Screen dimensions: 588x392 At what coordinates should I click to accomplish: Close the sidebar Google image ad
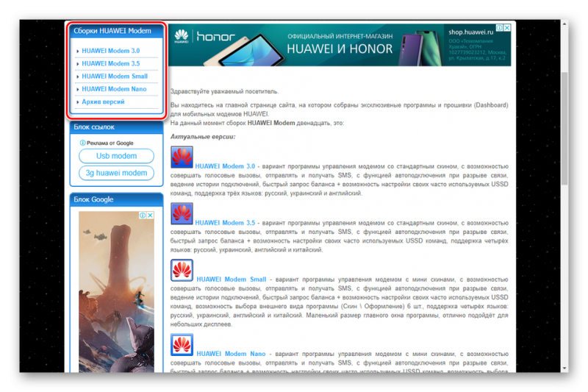(x=150, y=215)
